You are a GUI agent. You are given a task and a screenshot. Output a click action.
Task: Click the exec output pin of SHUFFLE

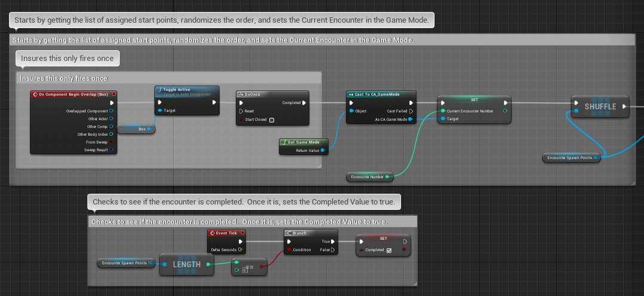[624, 106]
